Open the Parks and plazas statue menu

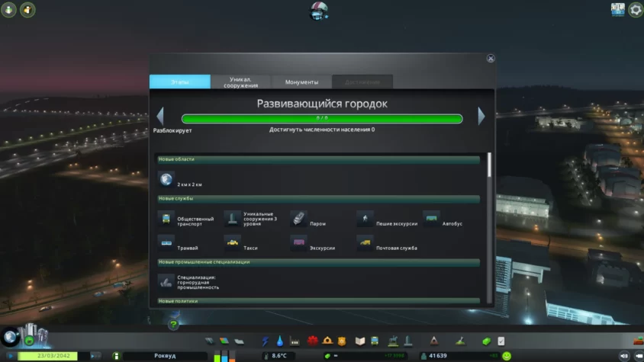tap(393, 341)
